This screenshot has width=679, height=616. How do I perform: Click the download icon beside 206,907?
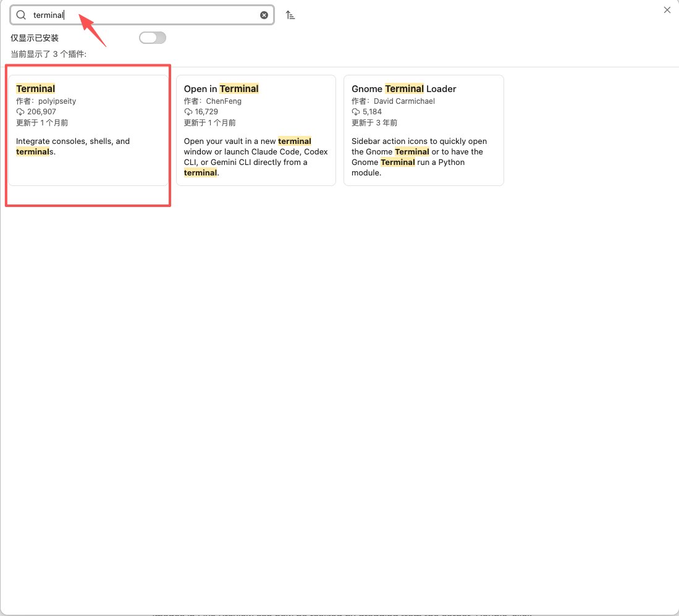tap(20, 112)
